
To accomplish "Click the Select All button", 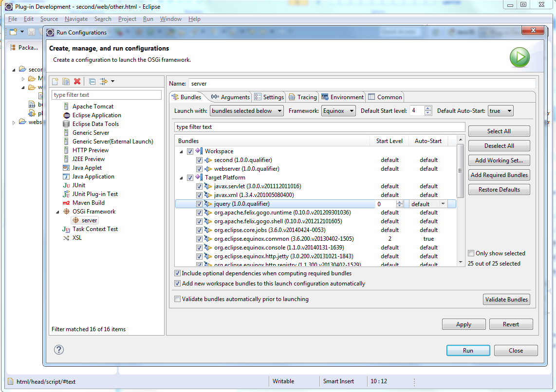I will click(x=499, y=131).
